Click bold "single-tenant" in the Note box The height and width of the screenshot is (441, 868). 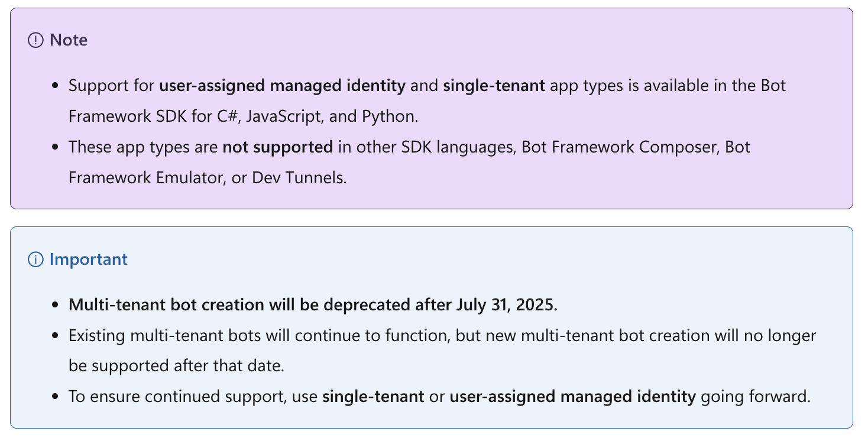494,86
